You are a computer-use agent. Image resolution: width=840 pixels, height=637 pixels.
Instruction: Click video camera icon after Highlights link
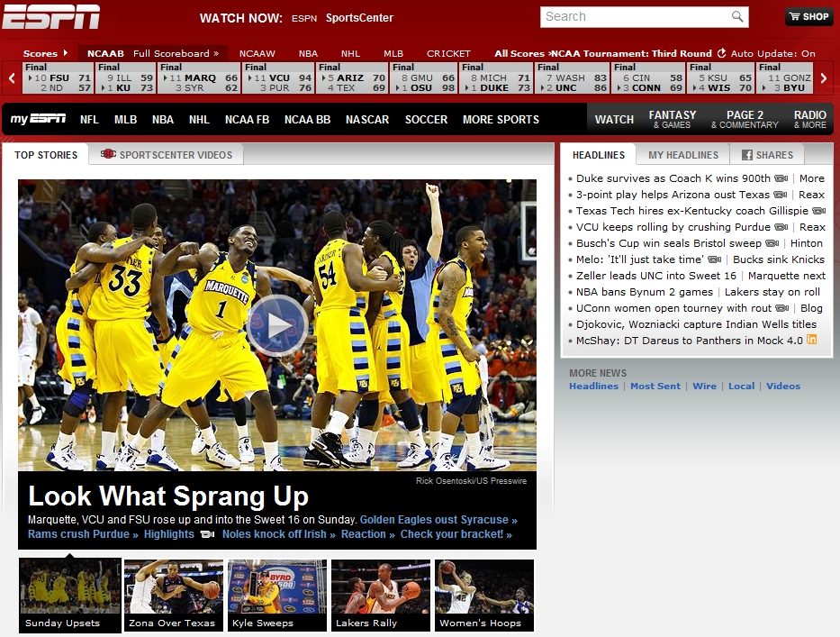click(207, 534)
